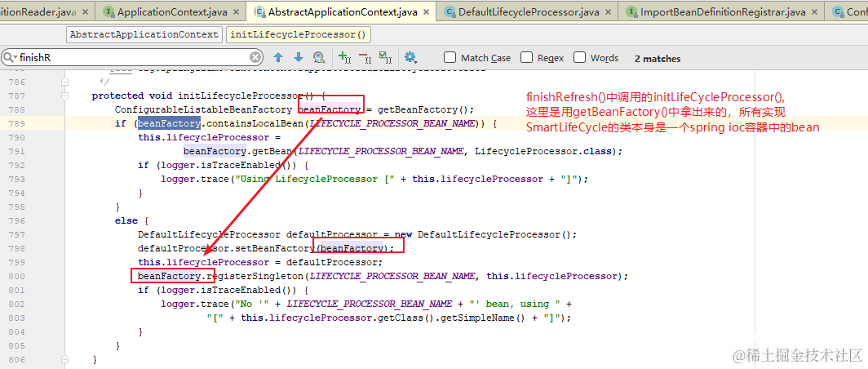This screenshot has width=868, height=369.
Task: Unselect occurrence icon with red minus
Action: coord(365,56)
